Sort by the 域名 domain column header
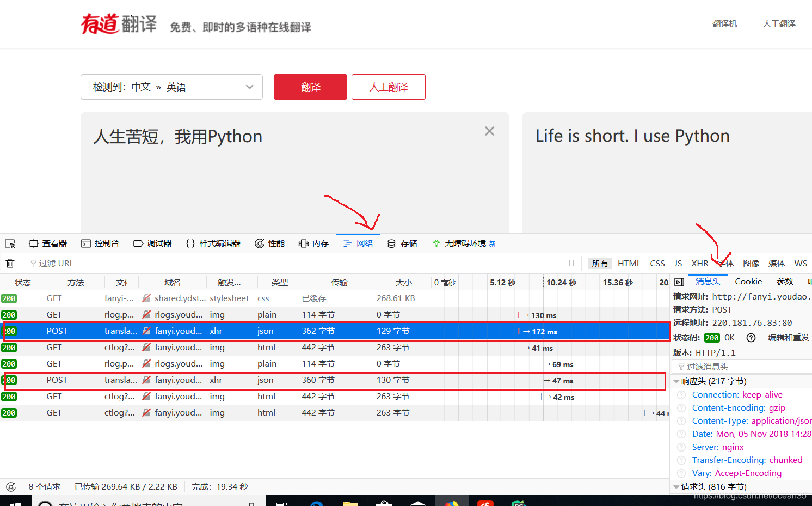The width and height of the screenshot is (812, 506). click(173, 282)
